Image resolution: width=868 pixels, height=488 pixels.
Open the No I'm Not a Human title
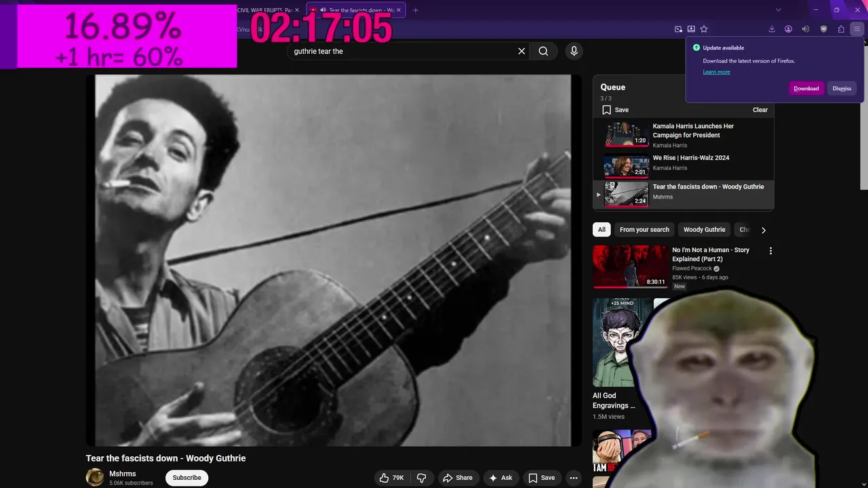point(711,254)
